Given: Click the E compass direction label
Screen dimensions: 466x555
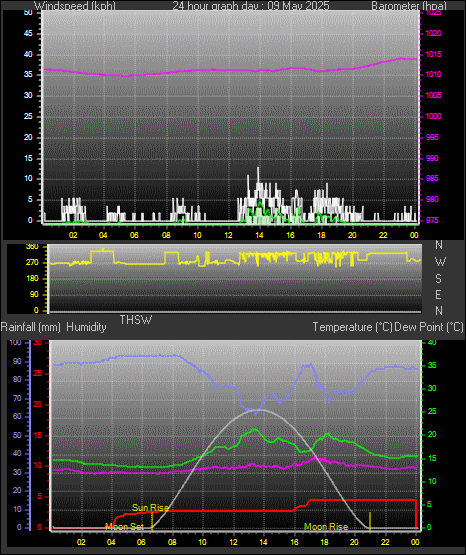Looking at the screenshot, I should click(x=439, y=294).
